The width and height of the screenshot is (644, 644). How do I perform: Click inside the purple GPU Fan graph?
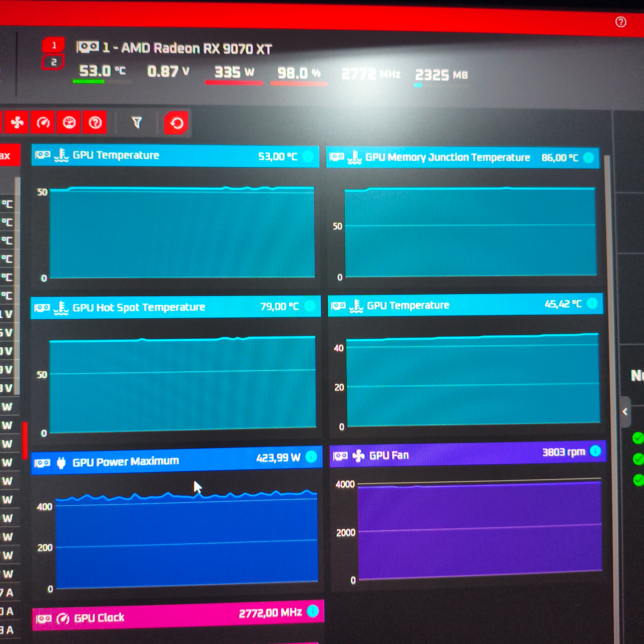(480, 530)
